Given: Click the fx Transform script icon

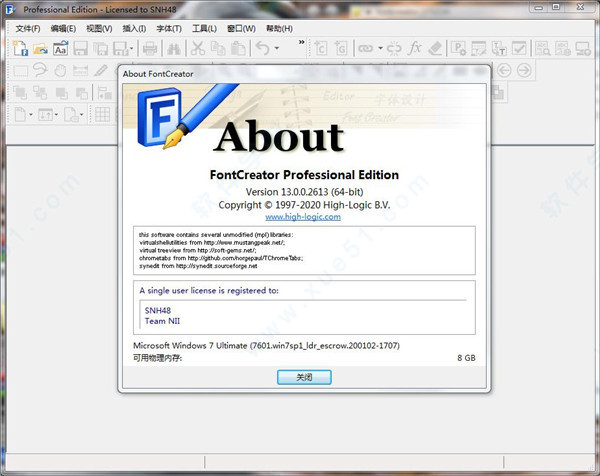Looking at the screenshot, I should coord(414,49).
